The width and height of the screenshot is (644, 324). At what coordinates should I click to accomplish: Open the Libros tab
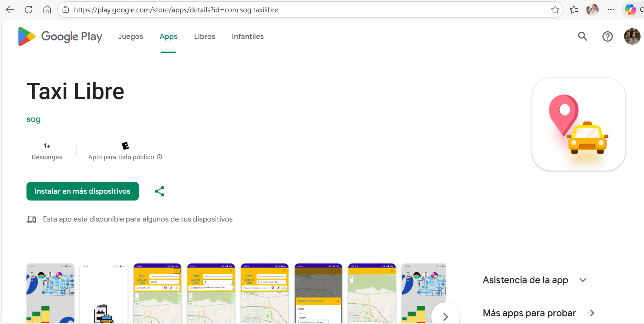pos(205,36)
